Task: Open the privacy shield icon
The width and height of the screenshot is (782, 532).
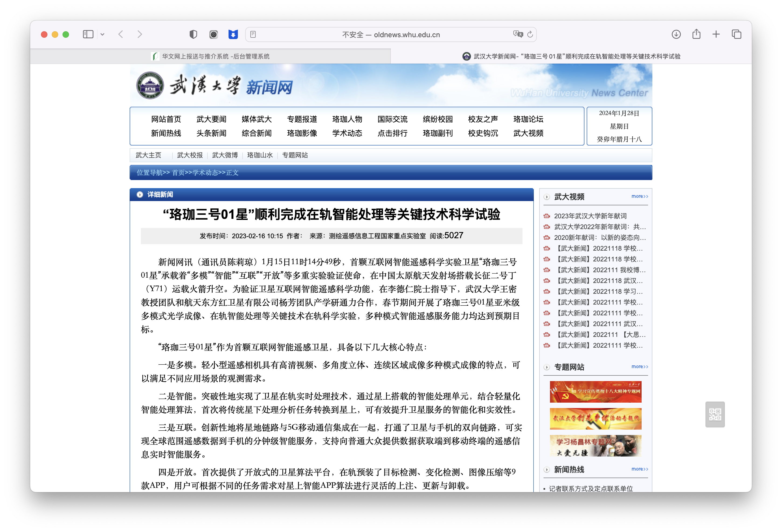Action: (x=193, y=34)
